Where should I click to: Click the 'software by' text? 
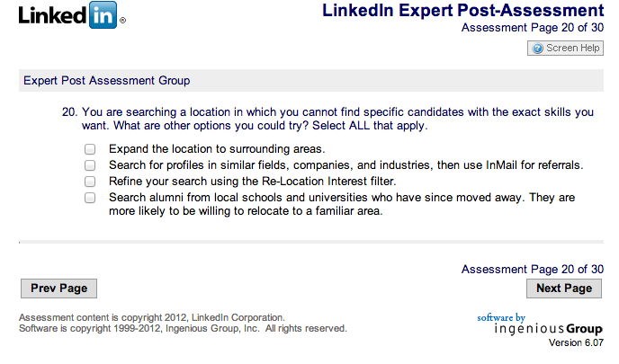click(x=500, y=317)
